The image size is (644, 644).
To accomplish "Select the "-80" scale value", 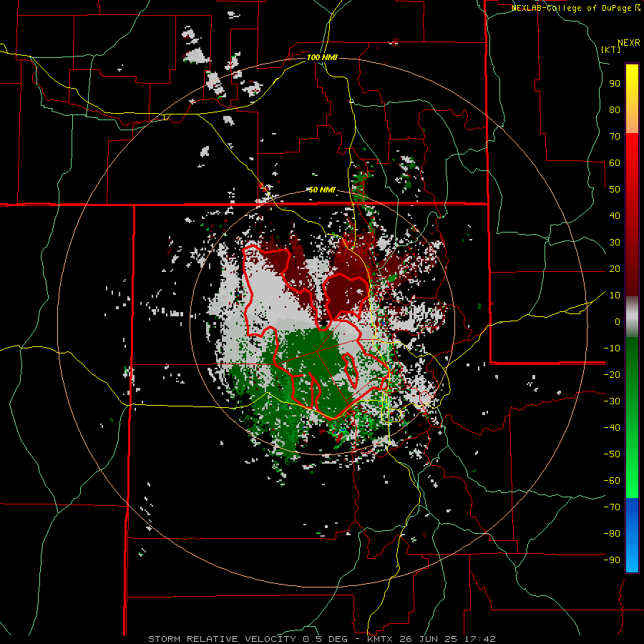I will coord(612,534).
